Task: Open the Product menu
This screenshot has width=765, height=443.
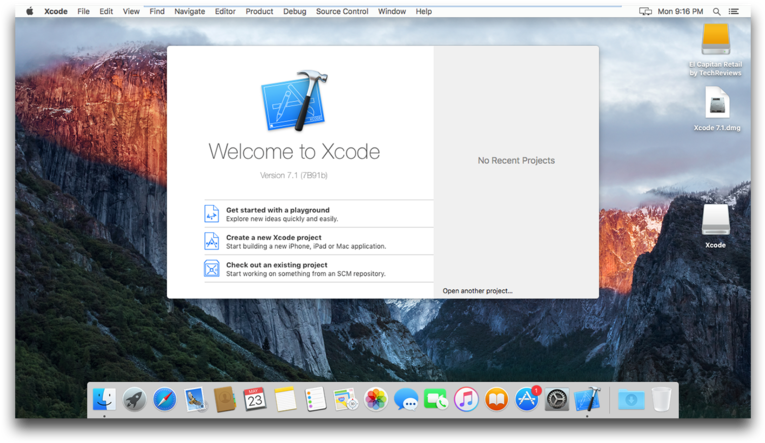Action: click(x=259, y=11)
